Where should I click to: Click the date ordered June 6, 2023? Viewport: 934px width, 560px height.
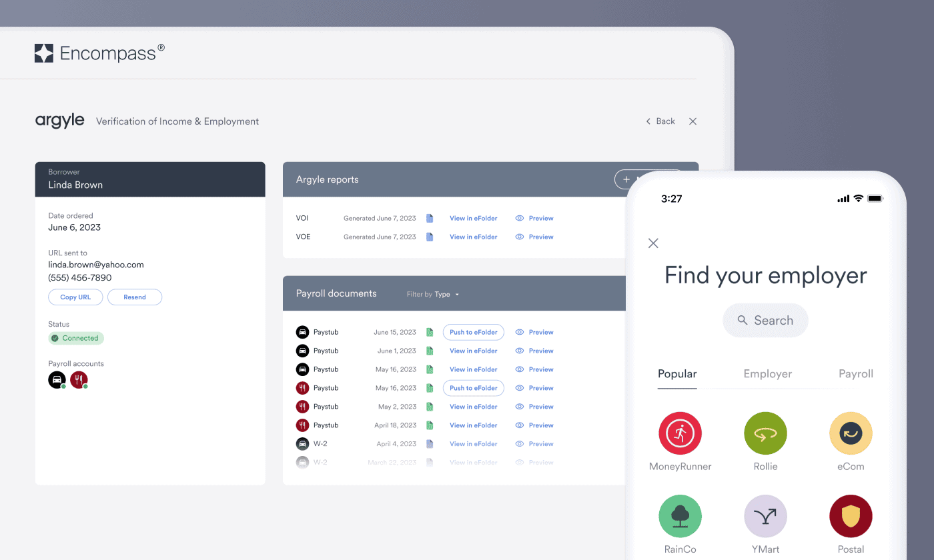(75, 227)
